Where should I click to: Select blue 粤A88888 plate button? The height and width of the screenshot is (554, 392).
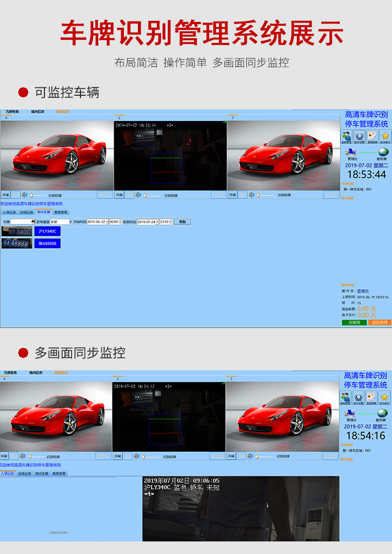48,243
